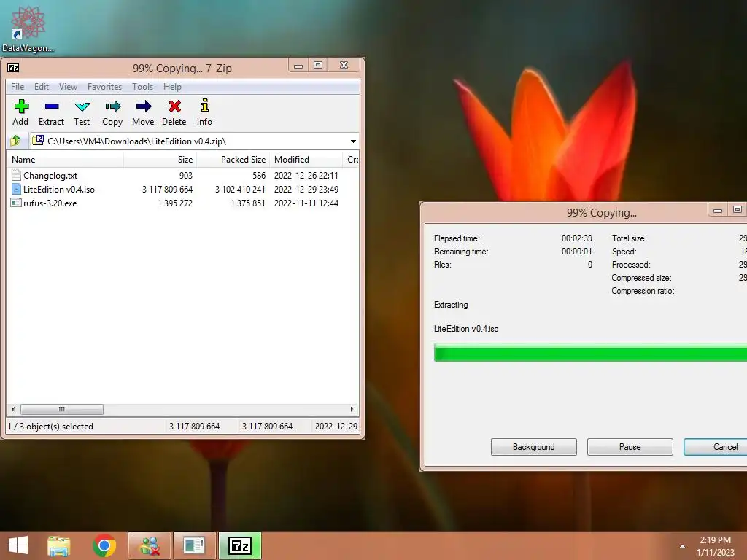Switch to the 7-Zip taskbar icon
This screenshot has width=747, height=560.
point(240,545)
